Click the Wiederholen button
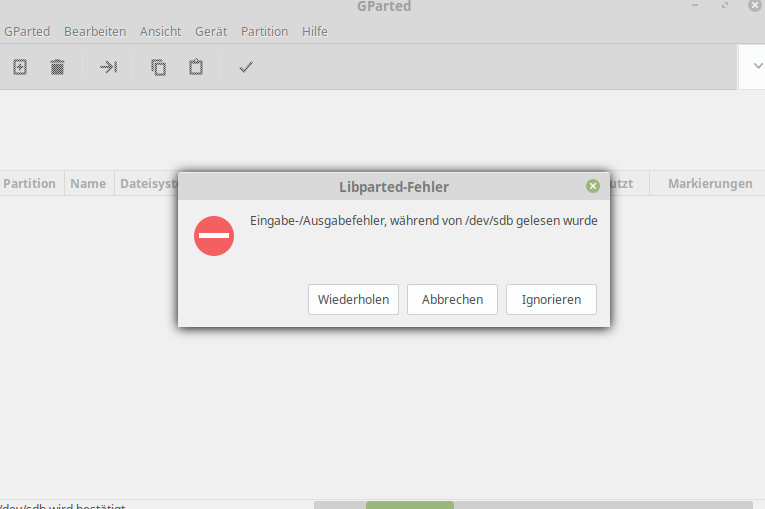The height and width of the screenshot is (509, 765). point(353,300)
